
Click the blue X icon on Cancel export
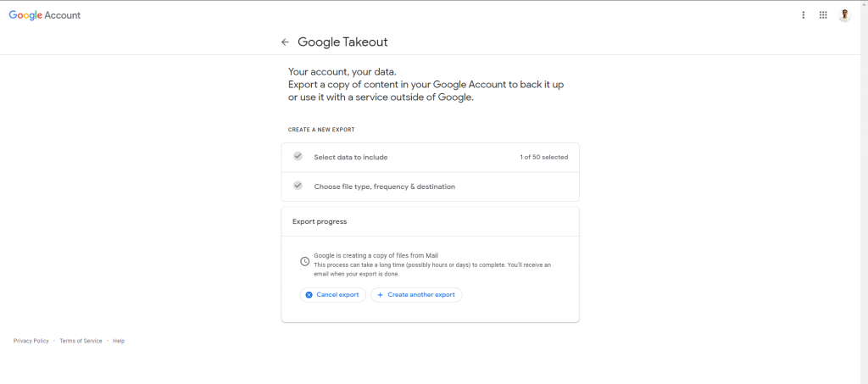click(x=309, y=295)
